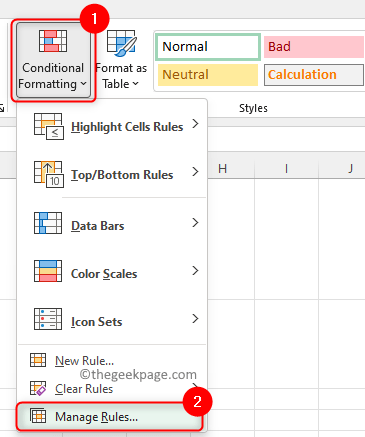Expand the Top/Bottom Rules submenu arrow
365x437 pixels.
click(196, 172)
